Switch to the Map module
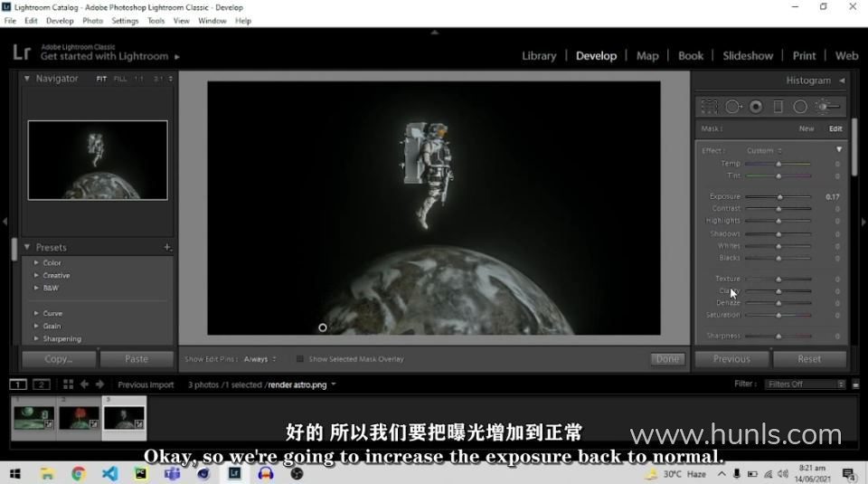The width and height of the screenshot is (868, 484). (x=647, y=56)
